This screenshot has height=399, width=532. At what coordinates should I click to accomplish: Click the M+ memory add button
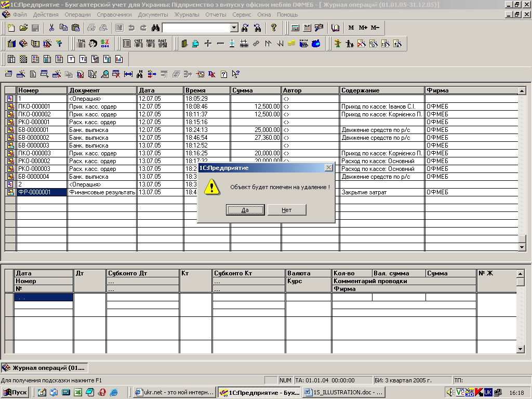pyautogui.click(x=363, y=28)
